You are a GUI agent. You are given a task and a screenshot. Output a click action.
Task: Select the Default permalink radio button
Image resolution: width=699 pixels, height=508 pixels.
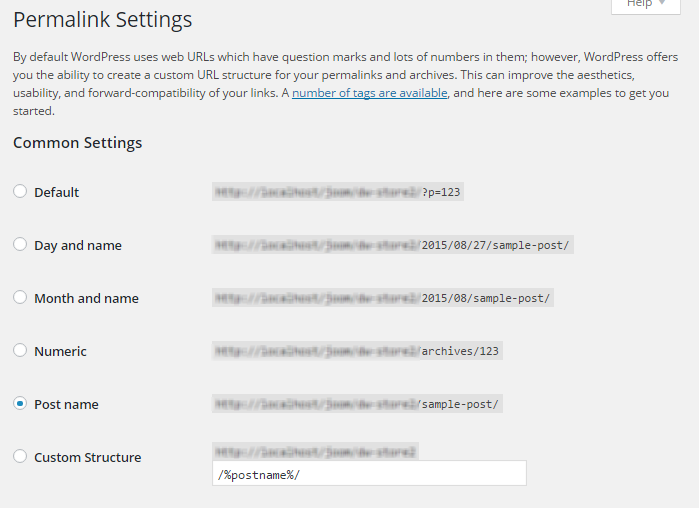[20, 192]
